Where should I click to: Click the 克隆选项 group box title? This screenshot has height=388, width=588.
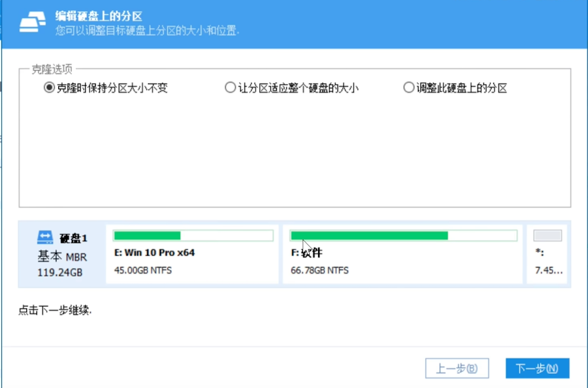(x=52, y=69)
